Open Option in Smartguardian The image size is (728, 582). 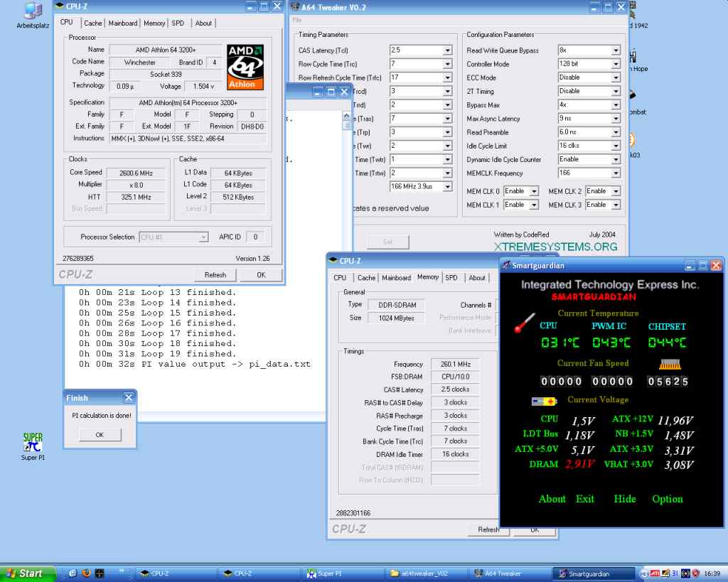click(x=668, y=499)
